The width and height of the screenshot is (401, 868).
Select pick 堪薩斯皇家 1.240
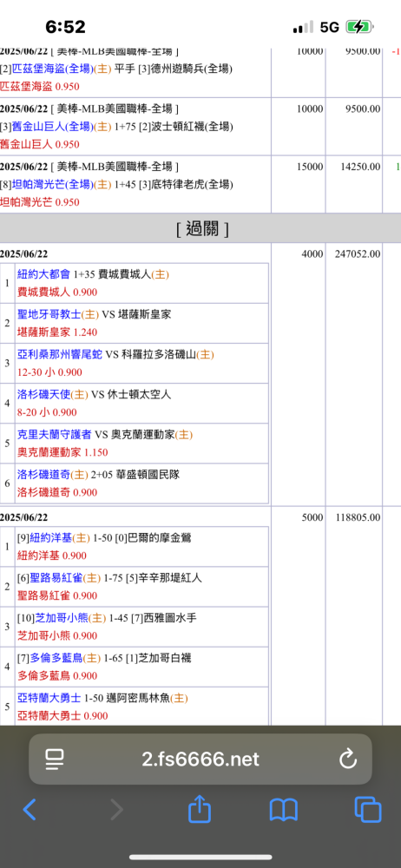57,332
